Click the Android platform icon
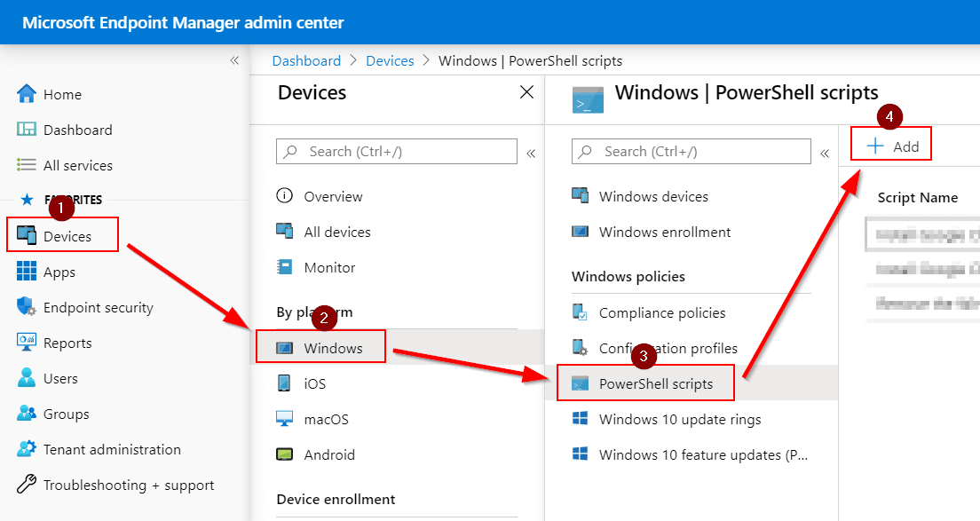The width and height of the screenshot is (980, 521). (x=284, y=454)
